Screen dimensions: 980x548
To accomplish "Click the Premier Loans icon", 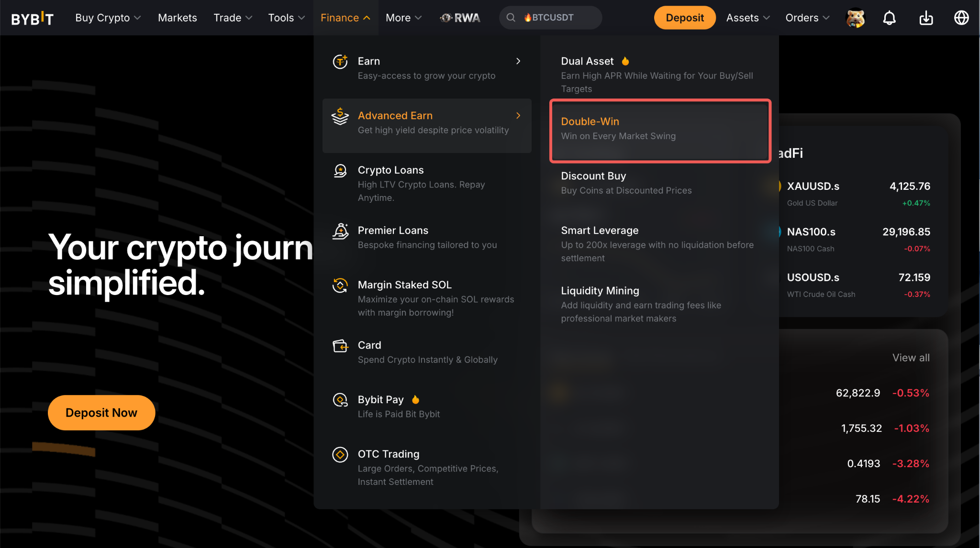I will coord(340,231).
